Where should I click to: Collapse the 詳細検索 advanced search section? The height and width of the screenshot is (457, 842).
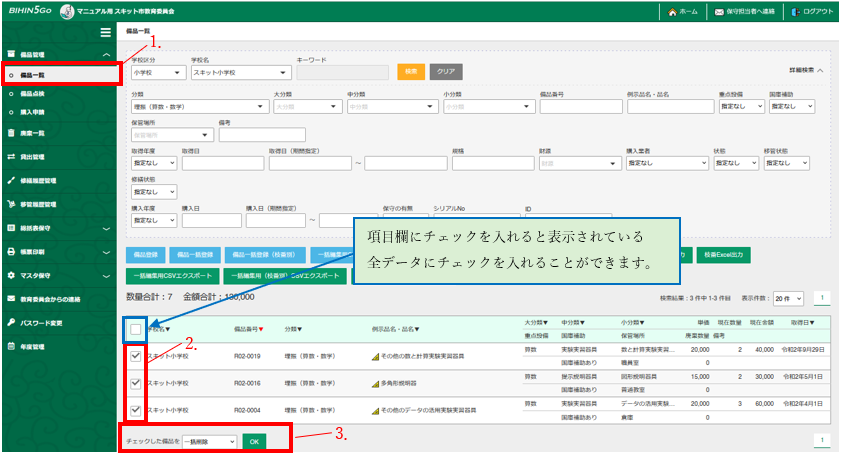click(x=806, y=71)
